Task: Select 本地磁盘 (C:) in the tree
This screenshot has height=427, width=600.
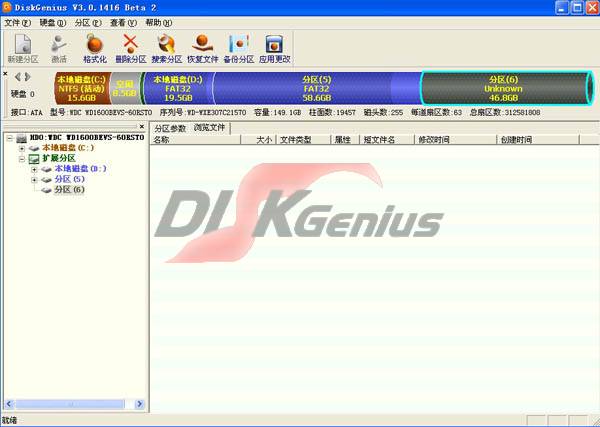Action: pos(68,148)
